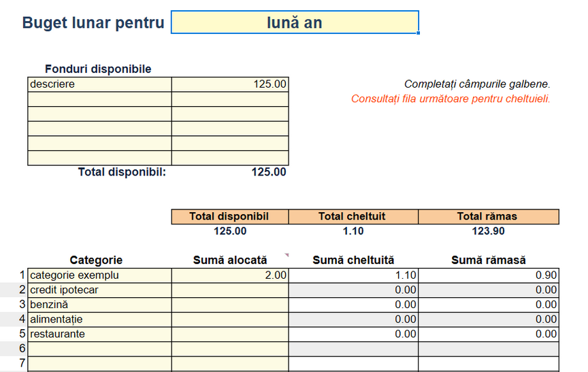Click the yellow "lună an" title cell

(x=294, y=22)
